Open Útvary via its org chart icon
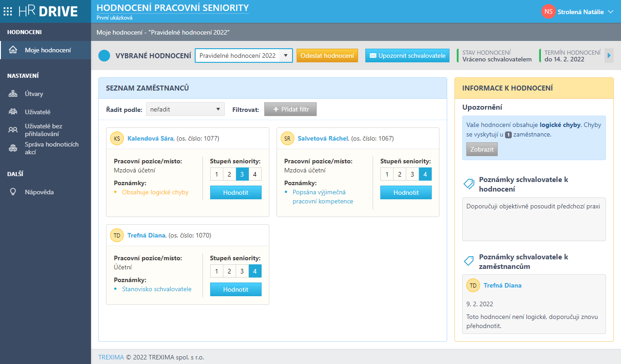Viewport: 621px width, 364px height. (x=13, y=94)
